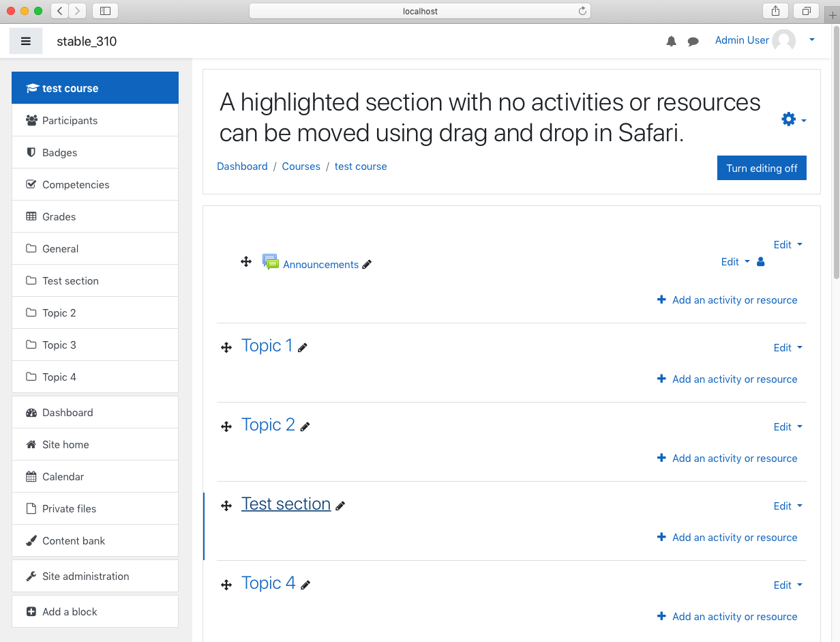Add an activity or resource to Test section

point(727,538)
